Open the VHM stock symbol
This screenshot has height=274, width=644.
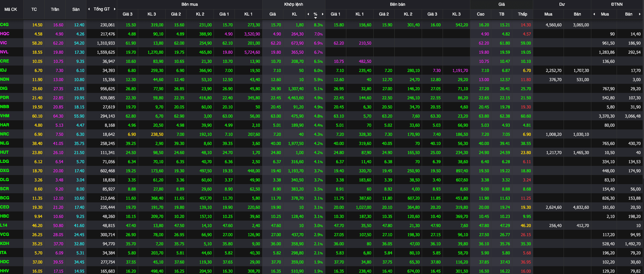click(5, 116)
